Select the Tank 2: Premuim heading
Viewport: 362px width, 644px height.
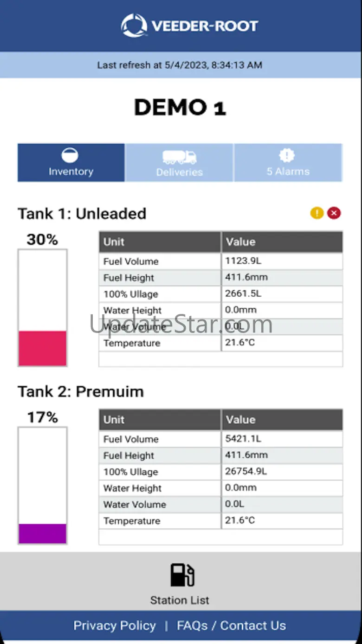81,391
